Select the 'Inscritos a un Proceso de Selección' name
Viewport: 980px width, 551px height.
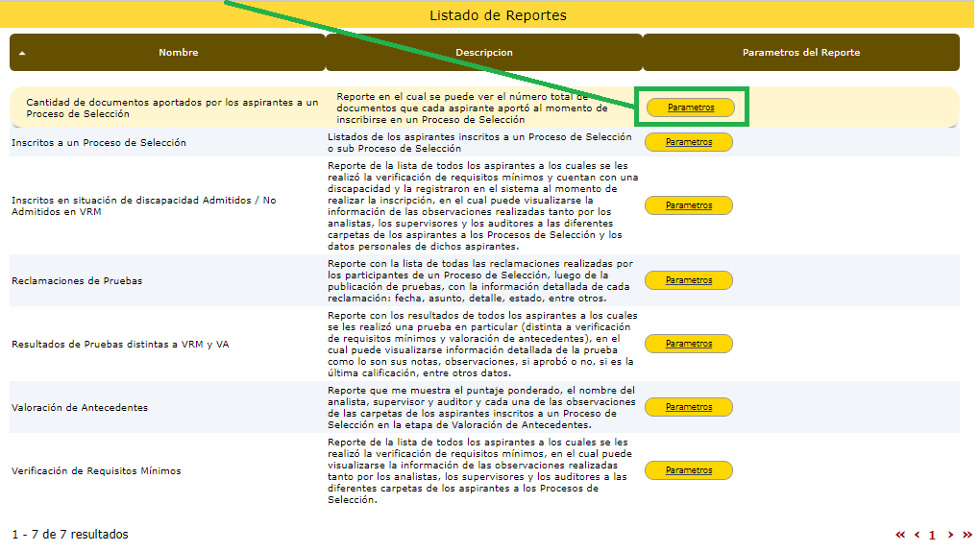[99, 142]
